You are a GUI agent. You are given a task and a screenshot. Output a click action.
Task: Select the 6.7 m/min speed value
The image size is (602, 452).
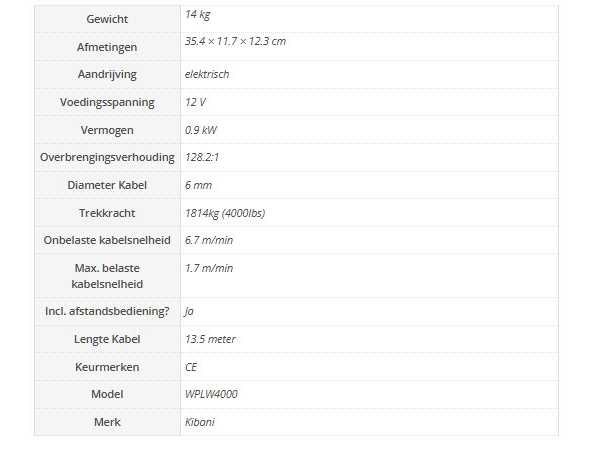coord(208,241)
